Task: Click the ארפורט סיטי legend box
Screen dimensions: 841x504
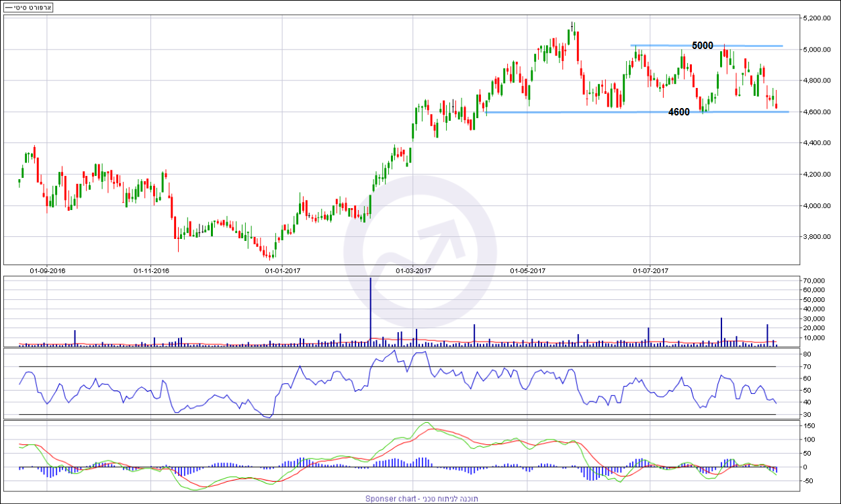Action: coord(29,7)
